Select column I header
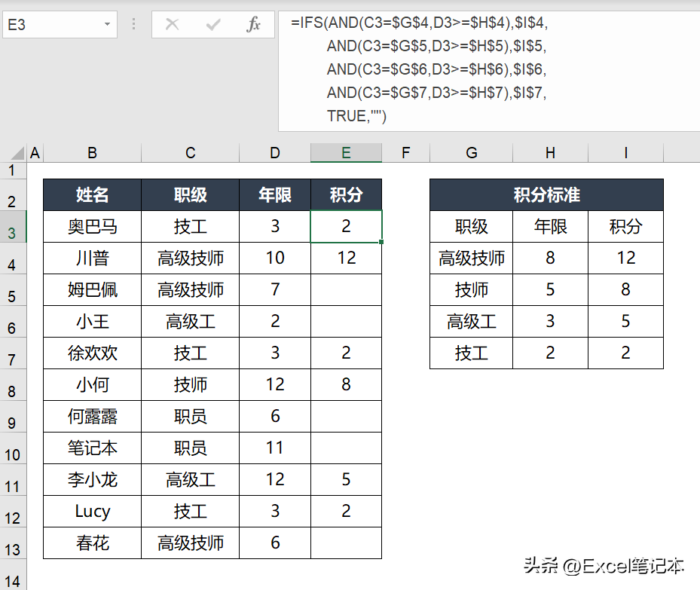The width and height of the screenshot is (700, 590). coord(625,153)
